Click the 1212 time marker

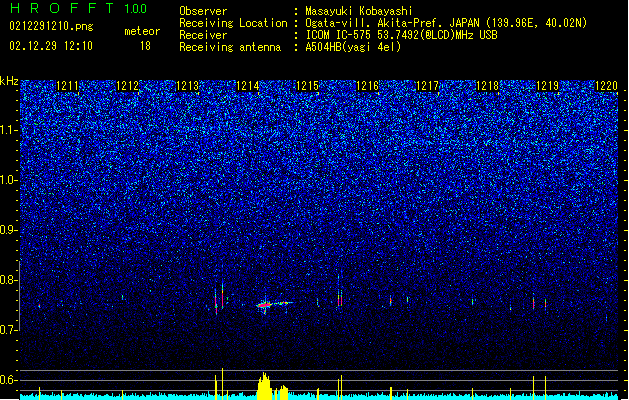(127, 86)
